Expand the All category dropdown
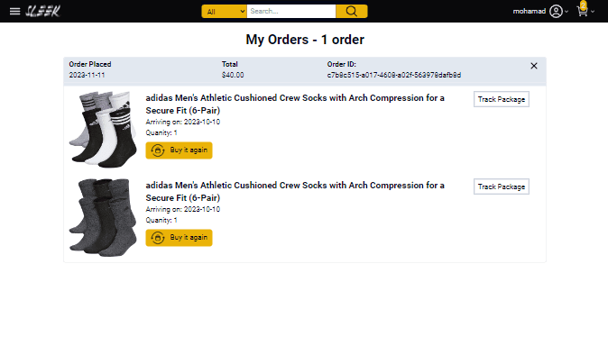608x364 pixels. pyautogui.click(x=224, y=12)
